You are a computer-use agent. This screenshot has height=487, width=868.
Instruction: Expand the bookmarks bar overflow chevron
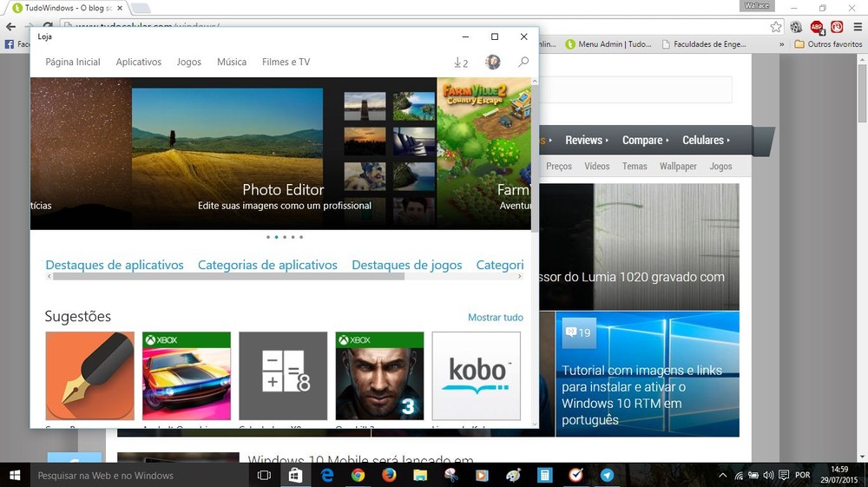tap(781, 44)
